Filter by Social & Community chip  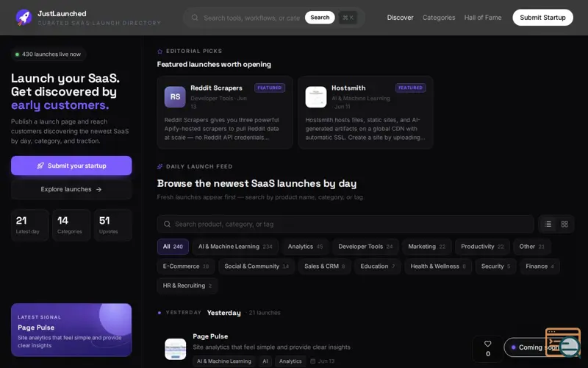[x=257, y=266]
